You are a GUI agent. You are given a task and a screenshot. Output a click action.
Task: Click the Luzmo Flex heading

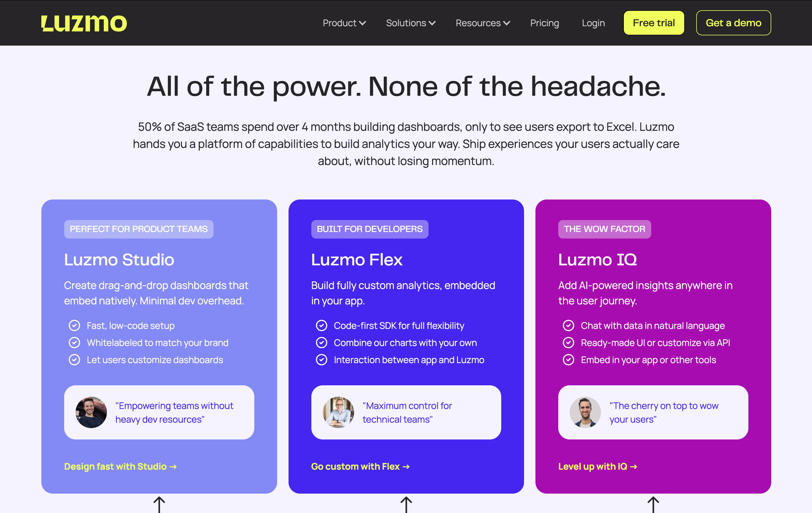pyautogui.click(x=357, y=260)
